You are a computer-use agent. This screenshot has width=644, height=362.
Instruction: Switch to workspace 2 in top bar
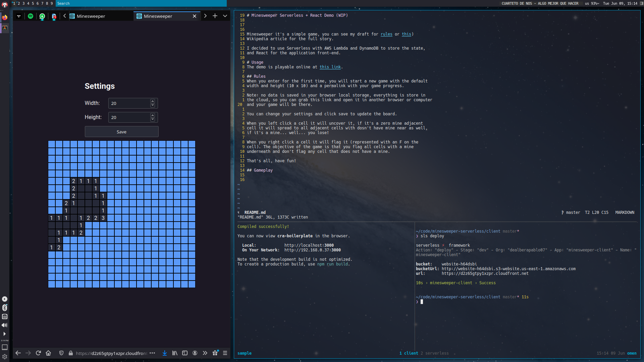click(x=19, y=3)
